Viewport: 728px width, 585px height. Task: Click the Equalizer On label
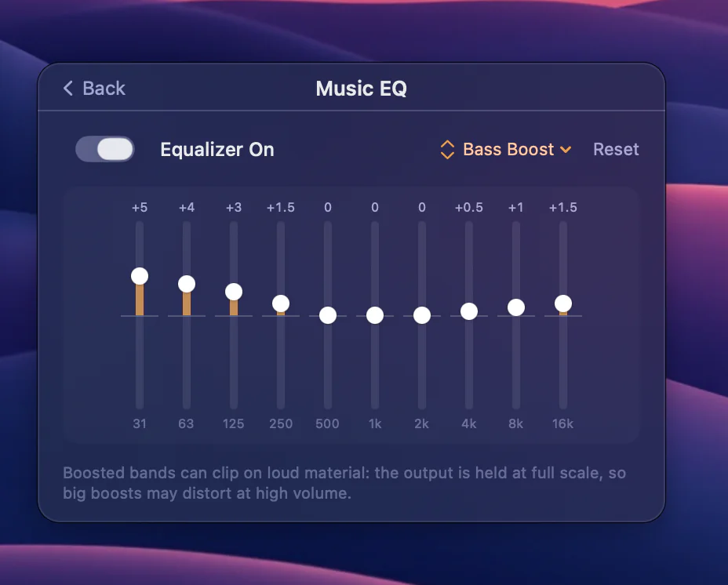tap(217, 150)
